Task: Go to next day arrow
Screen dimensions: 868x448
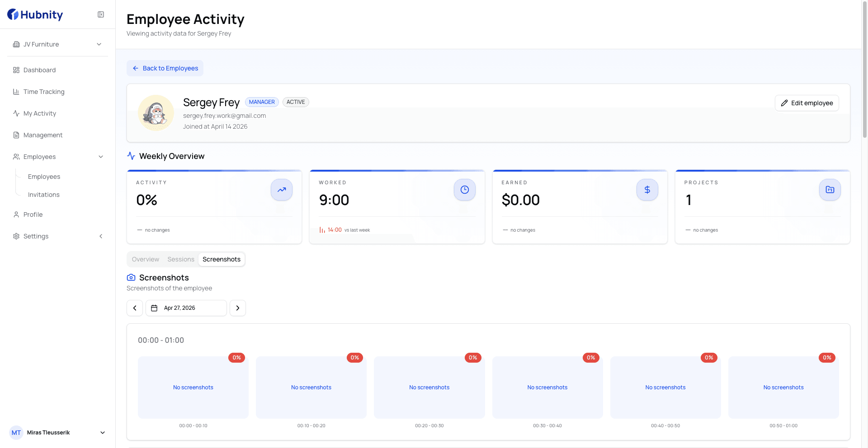Action: click(x=238, y=308)
